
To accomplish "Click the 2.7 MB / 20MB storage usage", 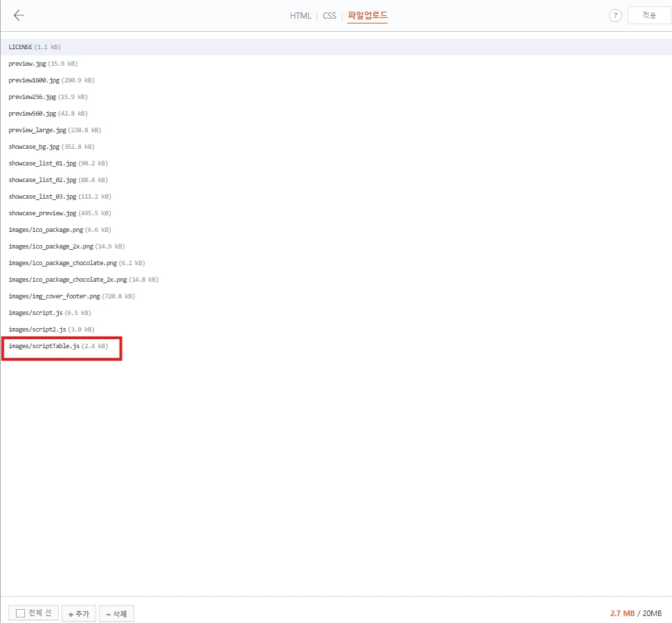I will [636, 613].
